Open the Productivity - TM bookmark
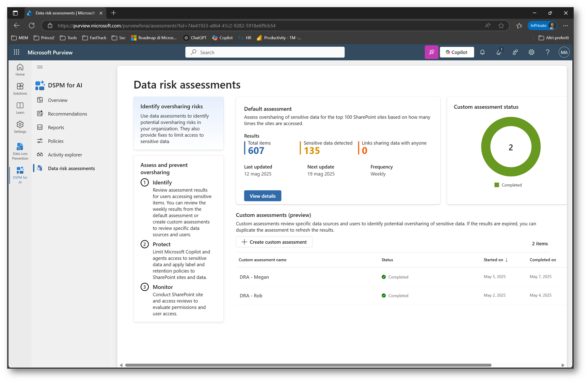 pyautogui.click(x=279, y=38)
